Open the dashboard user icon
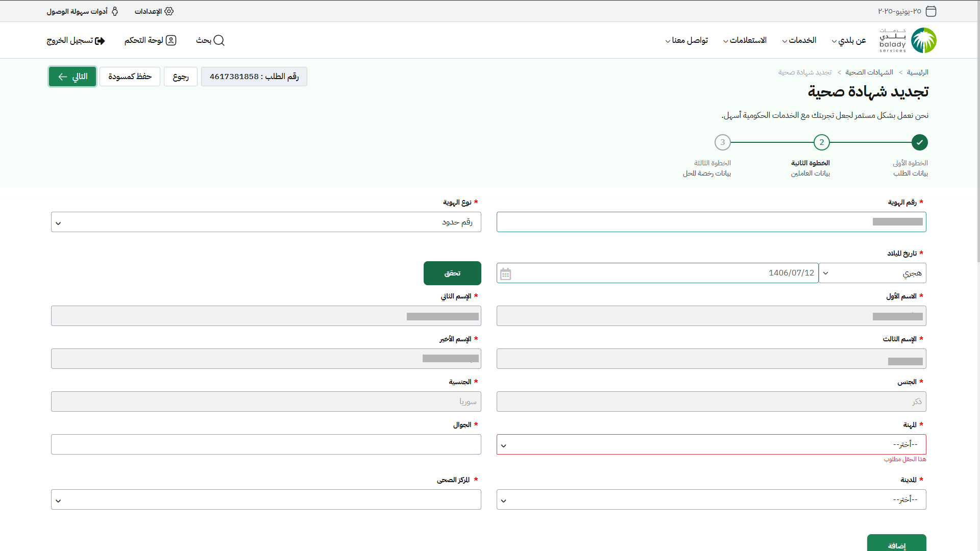The width and height of the screenshot is (980, 551). click(x=171, y=40)
